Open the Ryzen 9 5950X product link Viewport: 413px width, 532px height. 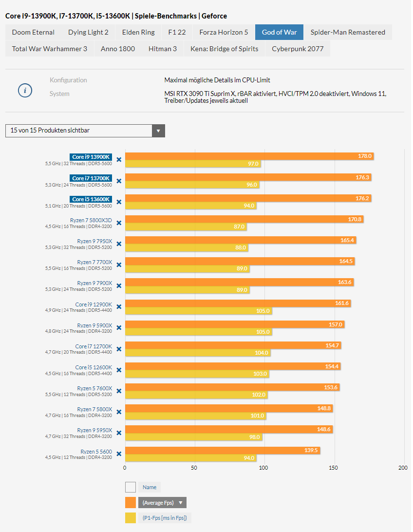pyautogui.click(x=94, y=430)
